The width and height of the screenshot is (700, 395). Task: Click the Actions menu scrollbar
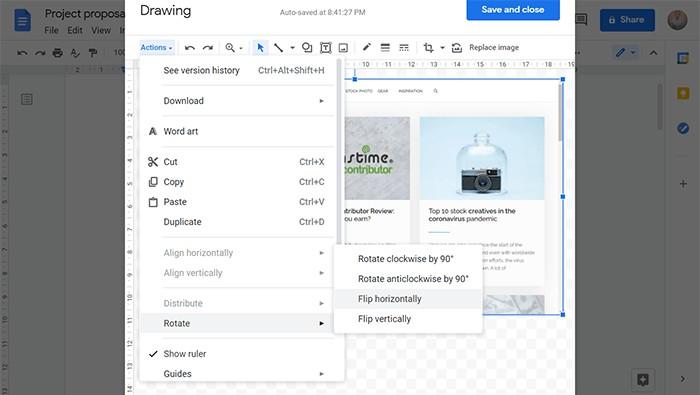tap(339, 152)
